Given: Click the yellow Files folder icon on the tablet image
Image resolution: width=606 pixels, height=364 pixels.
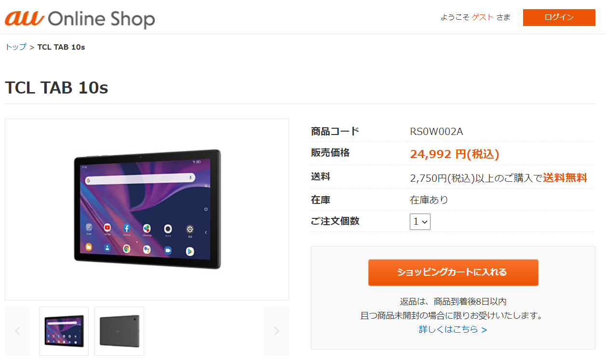Looking at the screenshot, I should [x=89, y=247].
